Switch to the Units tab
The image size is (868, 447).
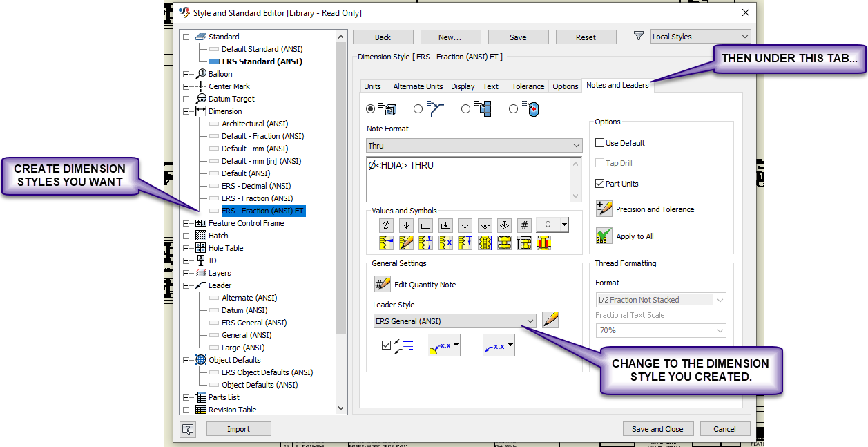coord(372,86)
